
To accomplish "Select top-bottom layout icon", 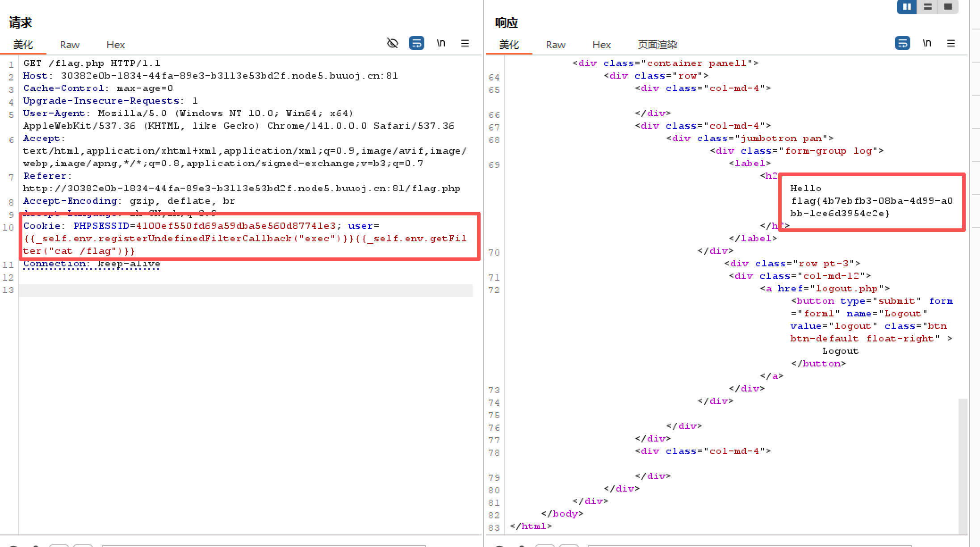I will point(928,7).
